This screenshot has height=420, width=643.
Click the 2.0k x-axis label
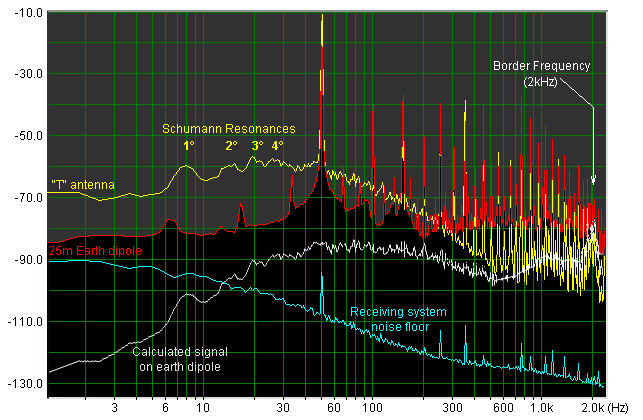592,408
